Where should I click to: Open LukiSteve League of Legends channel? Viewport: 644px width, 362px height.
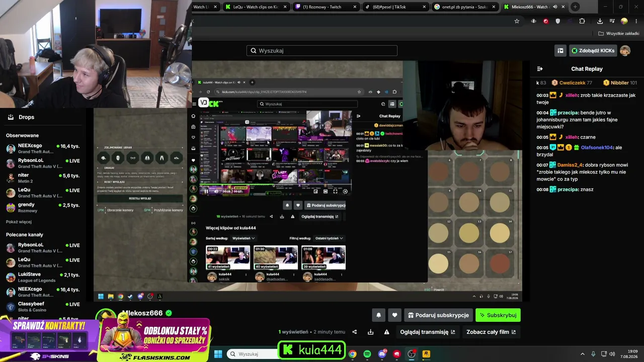43,277
